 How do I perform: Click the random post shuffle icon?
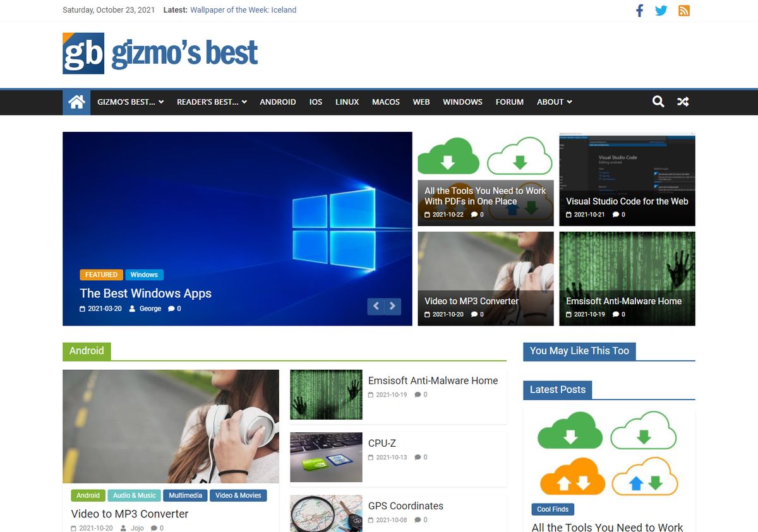[x=682, y=102]
